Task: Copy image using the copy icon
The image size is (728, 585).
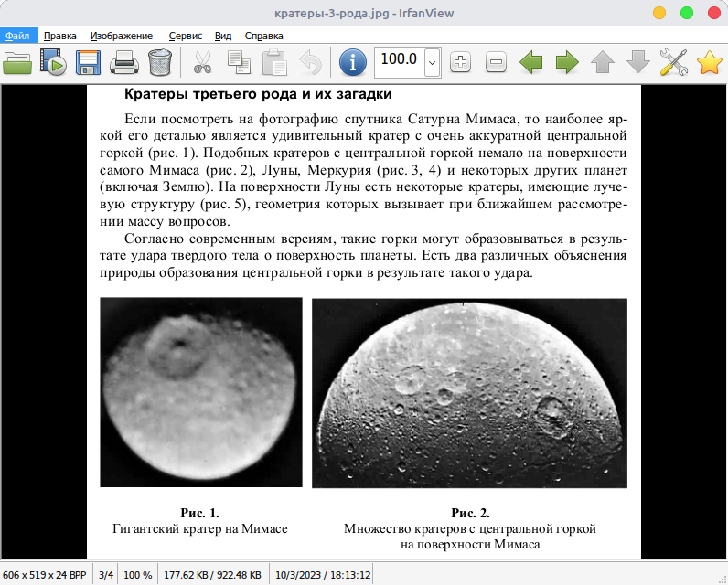Action: (239, 62)
